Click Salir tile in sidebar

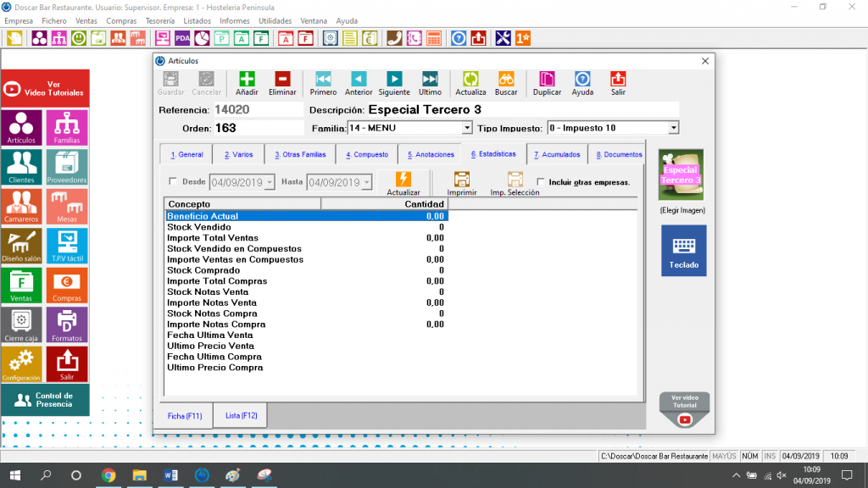pyautogui.click(x=67, y=364)
